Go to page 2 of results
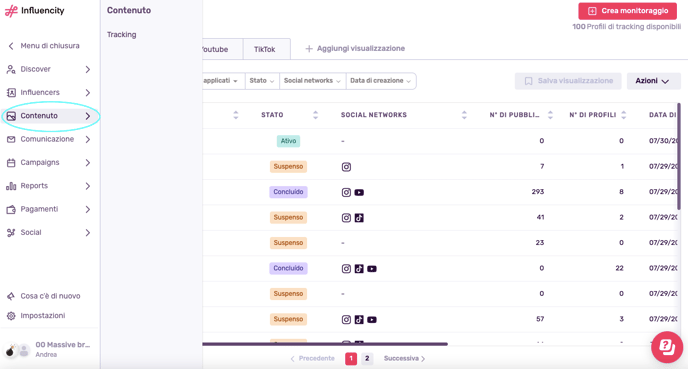This screenshot has width=688, height=369. 367,359
